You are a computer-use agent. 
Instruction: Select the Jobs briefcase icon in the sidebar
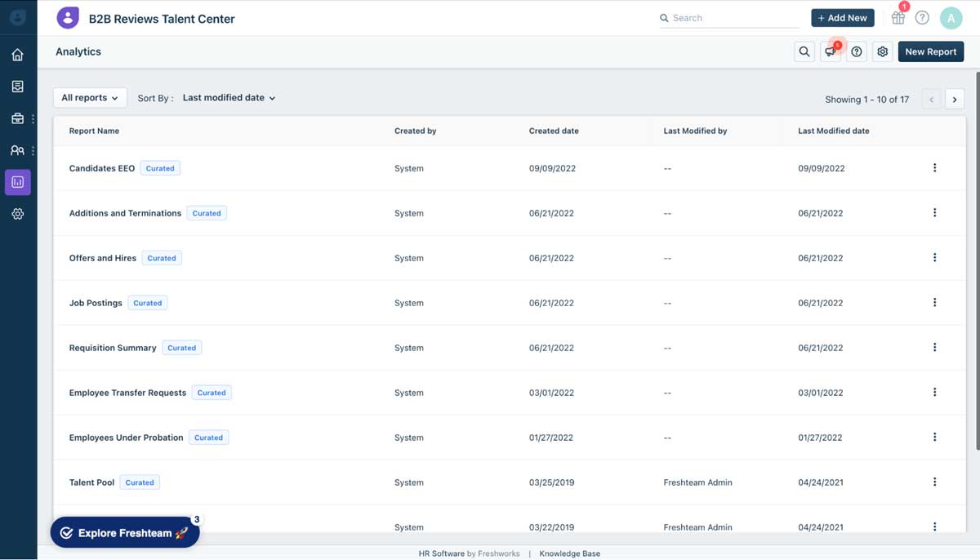17,118
